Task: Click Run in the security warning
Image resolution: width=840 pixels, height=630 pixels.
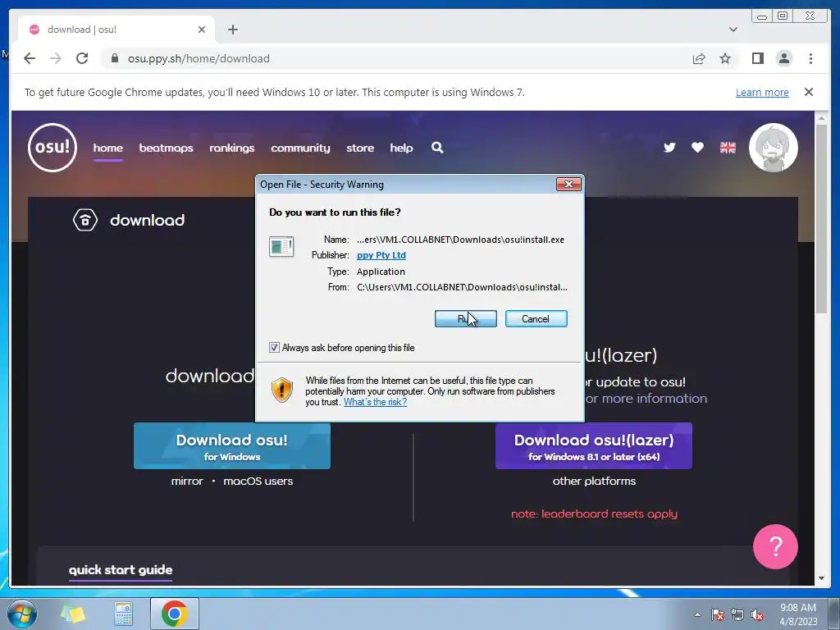Action: point(466,319)
